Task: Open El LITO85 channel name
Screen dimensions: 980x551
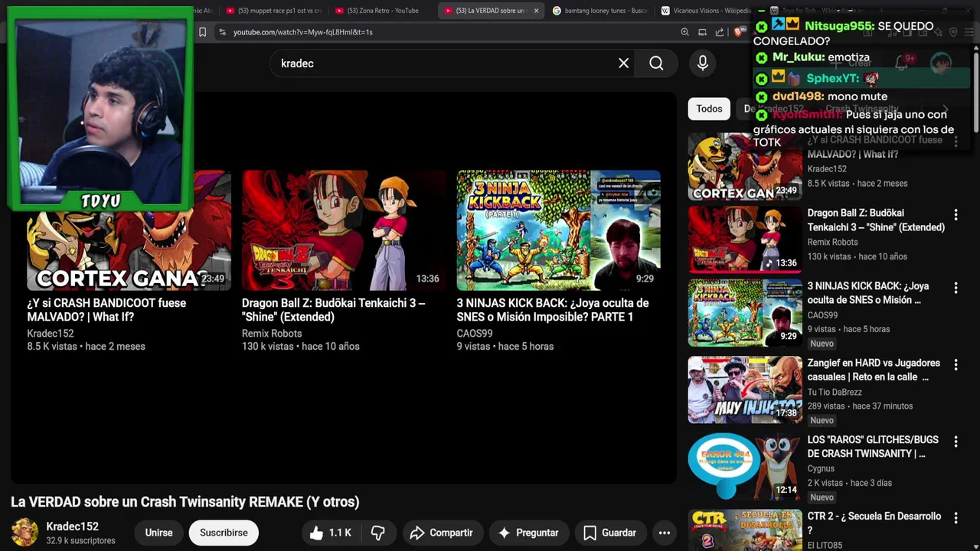Action: [x=825, y=545]
